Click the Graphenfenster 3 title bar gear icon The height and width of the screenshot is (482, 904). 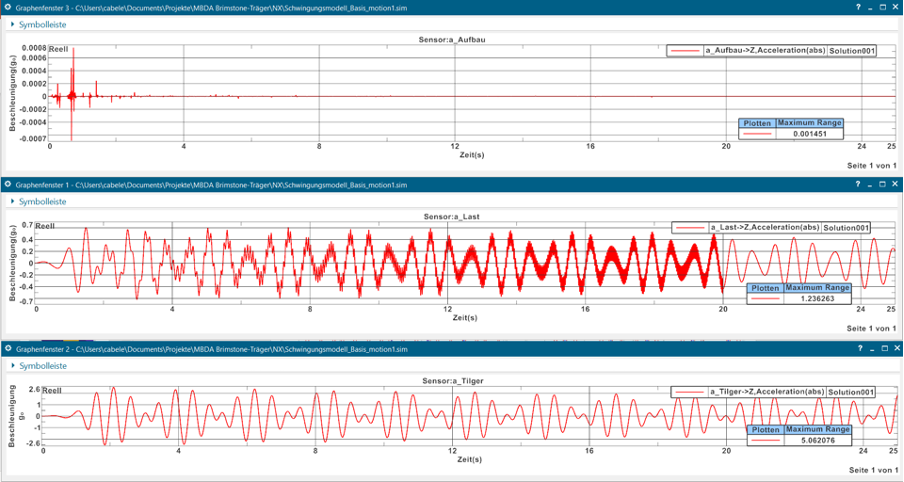pos(7,7)
